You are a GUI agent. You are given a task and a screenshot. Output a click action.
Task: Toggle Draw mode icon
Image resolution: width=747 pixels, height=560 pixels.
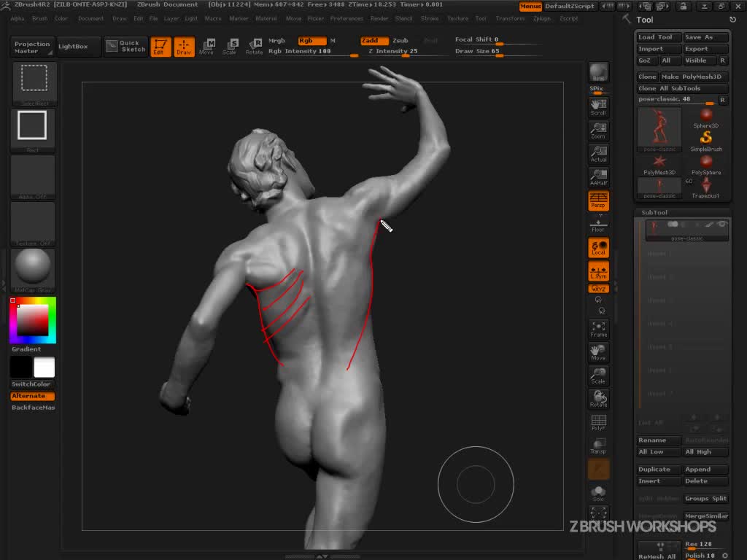[184, 47]
